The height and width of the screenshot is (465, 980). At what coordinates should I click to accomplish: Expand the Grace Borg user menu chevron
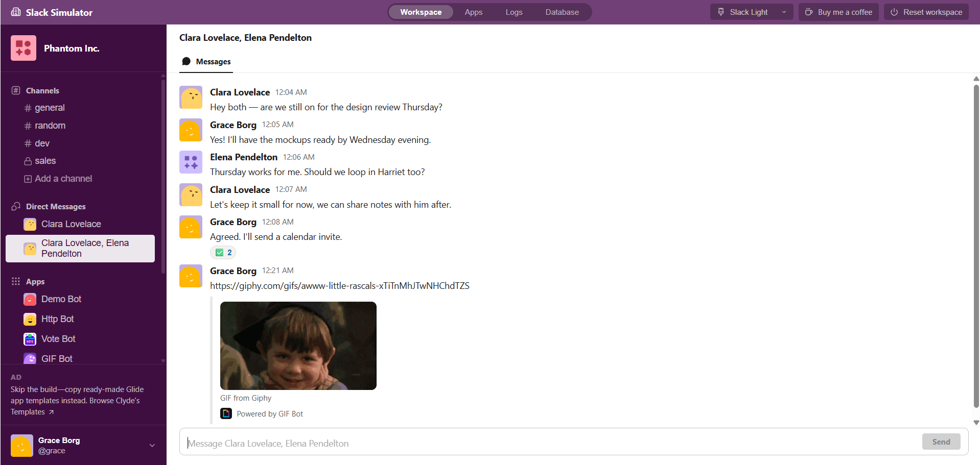click(x=152, y=446)
